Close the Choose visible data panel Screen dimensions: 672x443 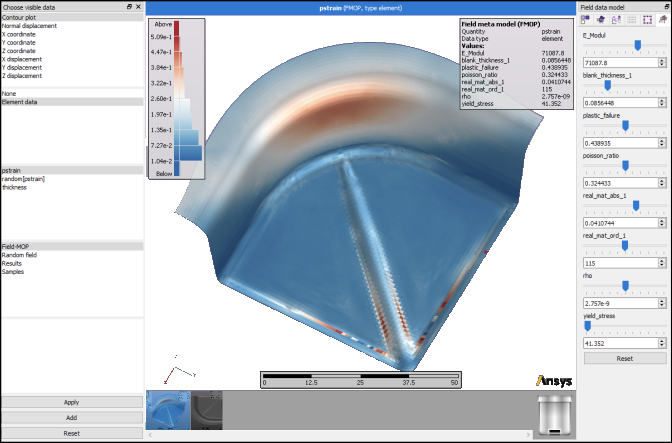pos(138,7)
